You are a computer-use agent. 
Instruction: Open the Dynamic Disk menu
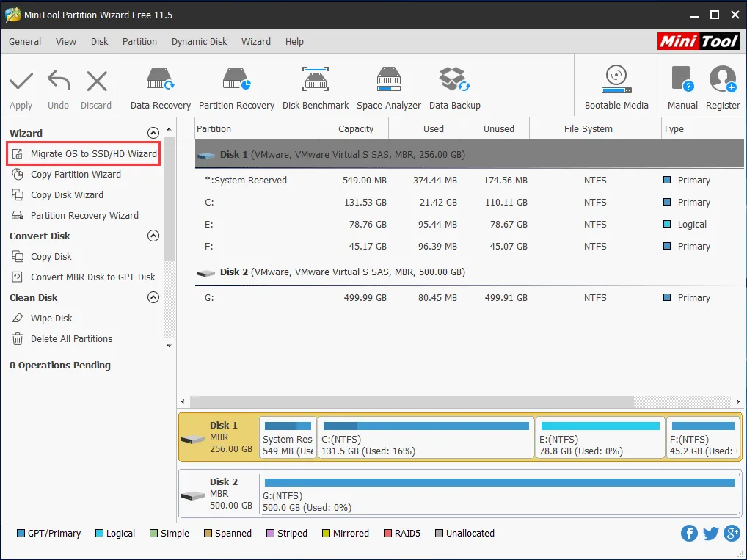[199, 42]
